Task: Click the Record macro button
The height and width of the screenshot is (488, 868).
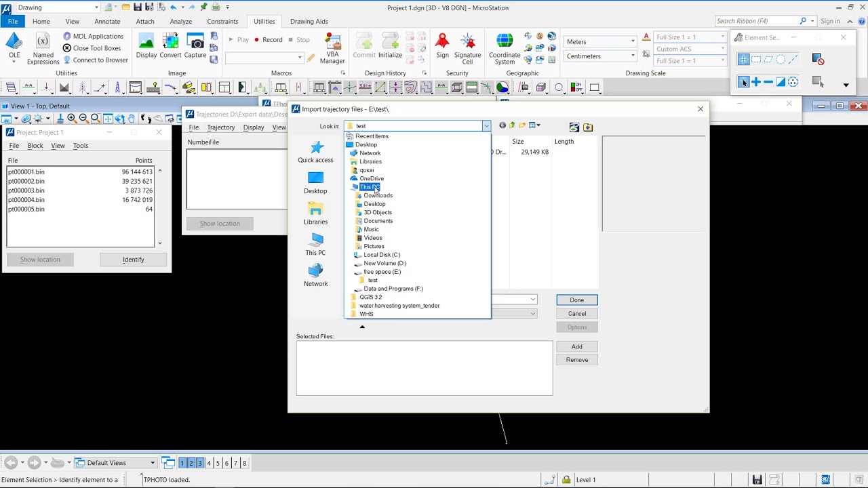Action: point(268,40)
